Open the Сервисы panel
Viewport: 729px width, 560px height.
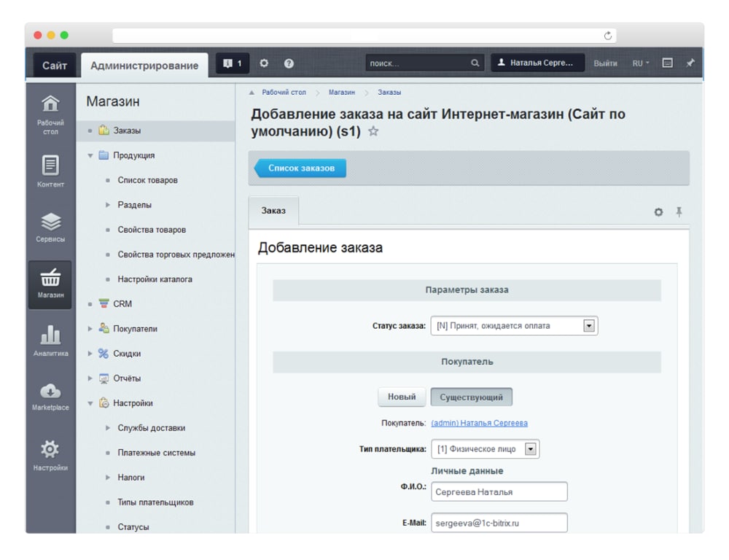[50, 220]
